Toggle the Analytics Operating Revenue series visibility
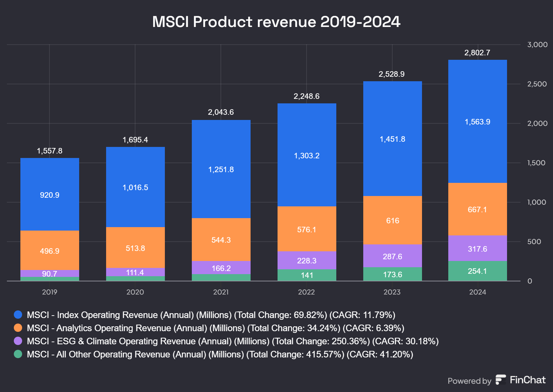The width and height of the screenshot is (553, 392). click(214, 328)
